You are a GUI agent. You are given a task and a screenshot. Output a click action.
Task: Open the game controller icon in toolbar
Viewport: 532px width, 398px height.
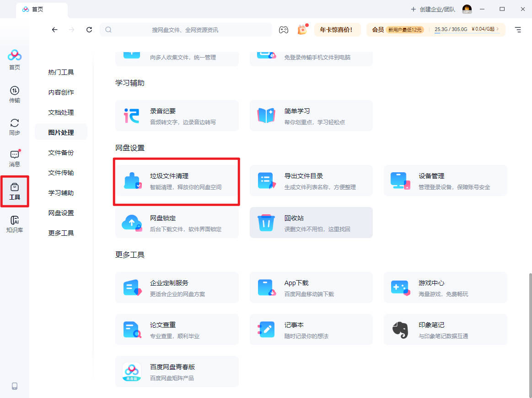[284, 30]
